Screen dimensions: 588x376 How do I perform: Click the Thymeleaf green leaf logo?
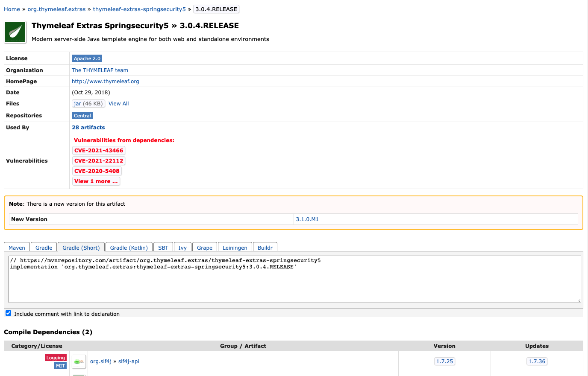pyautogui.click(x=15, y=32)
